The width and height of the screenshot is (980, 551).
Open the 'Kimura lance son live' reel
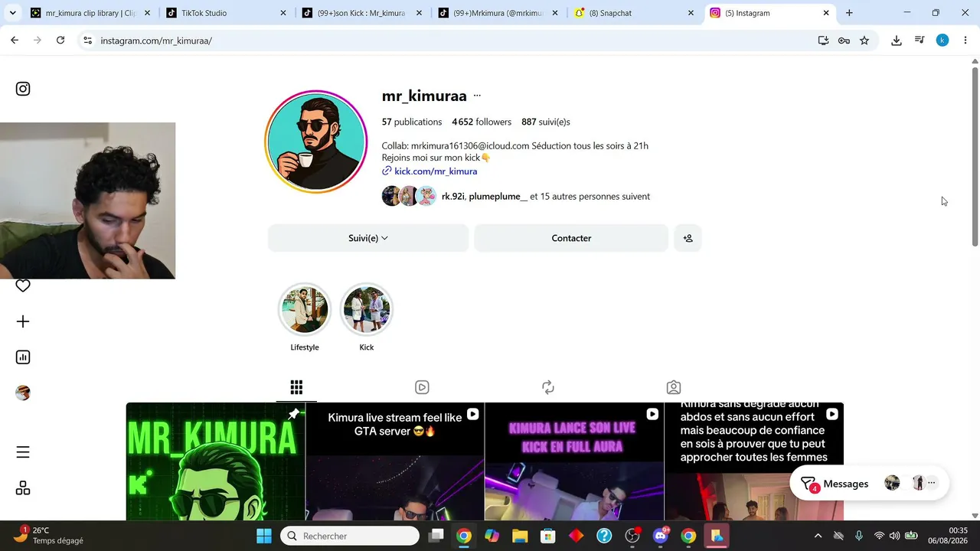[574, 461]
